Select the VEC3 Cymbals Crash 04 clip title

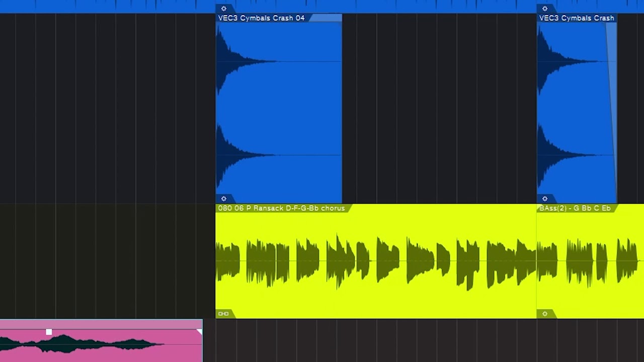261,18
